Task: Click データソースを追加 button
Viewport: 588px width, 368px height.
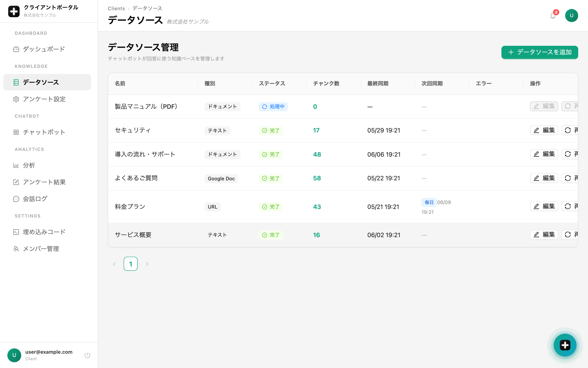Action: [x=540, y=52]
